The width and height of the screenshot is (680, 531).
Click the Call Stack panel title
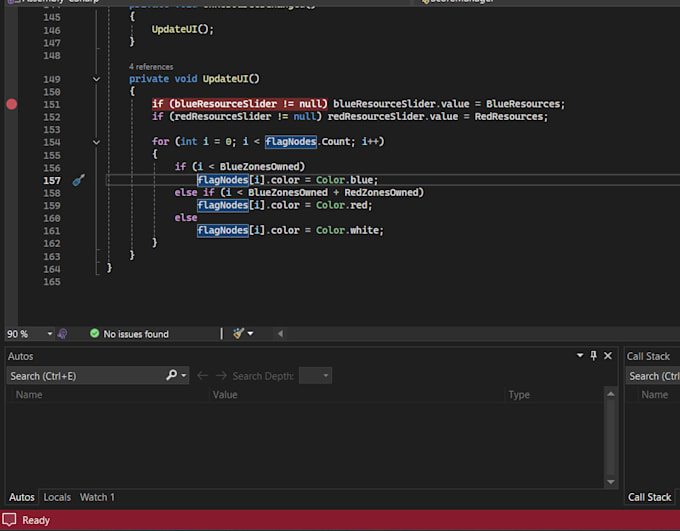648,356
